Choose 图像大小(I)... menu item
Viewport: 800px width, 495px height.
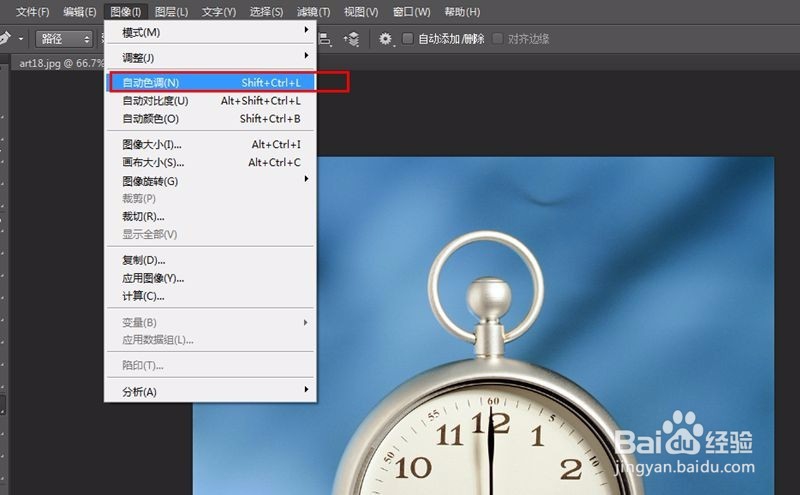pos(210,144)
